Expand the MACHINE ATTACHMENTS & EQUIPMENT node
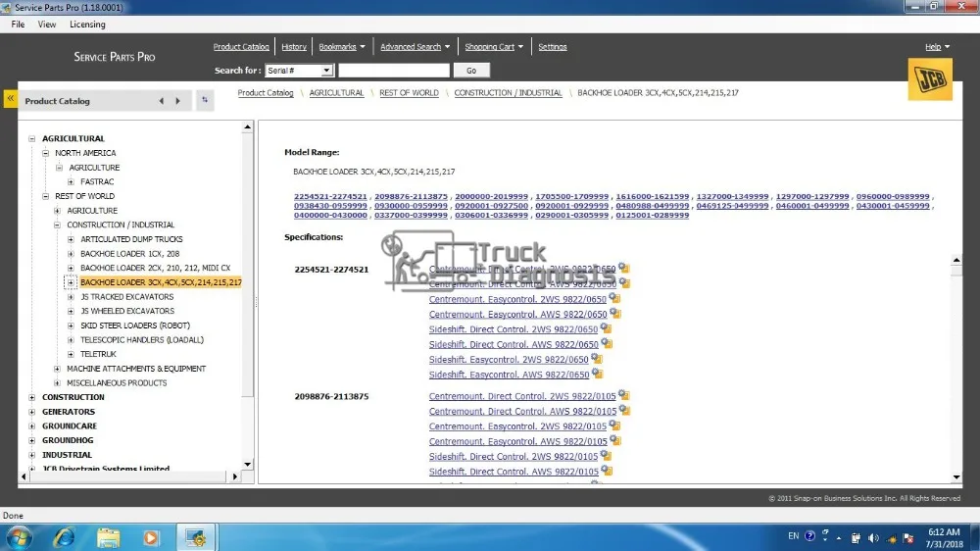Viewport: 980px width, 551px height. pos(57,369)
